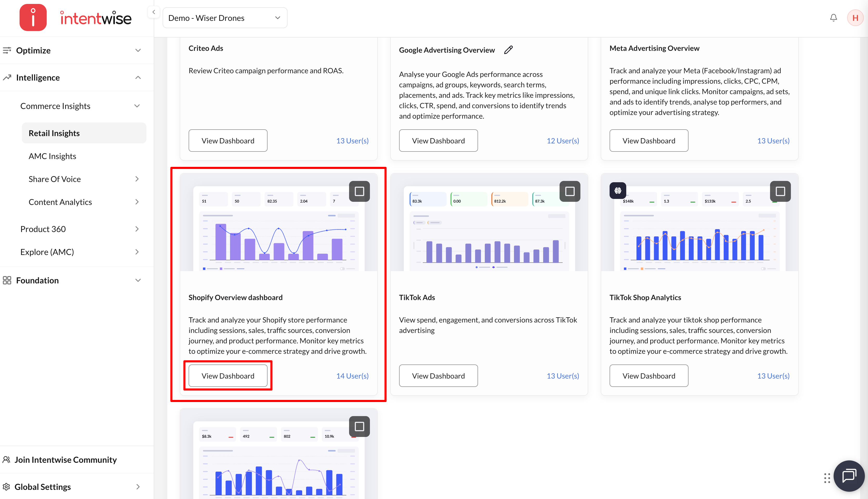868x499 pixels.
Task: Click the Meta Advertising Overview title
Action: coord(654,48)
